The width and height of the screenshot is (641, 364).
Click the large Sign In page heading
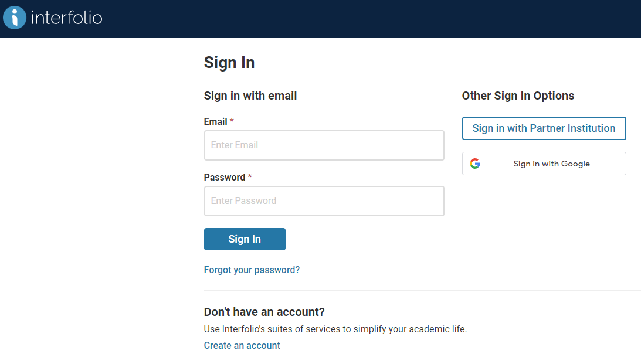pos(229,63)
